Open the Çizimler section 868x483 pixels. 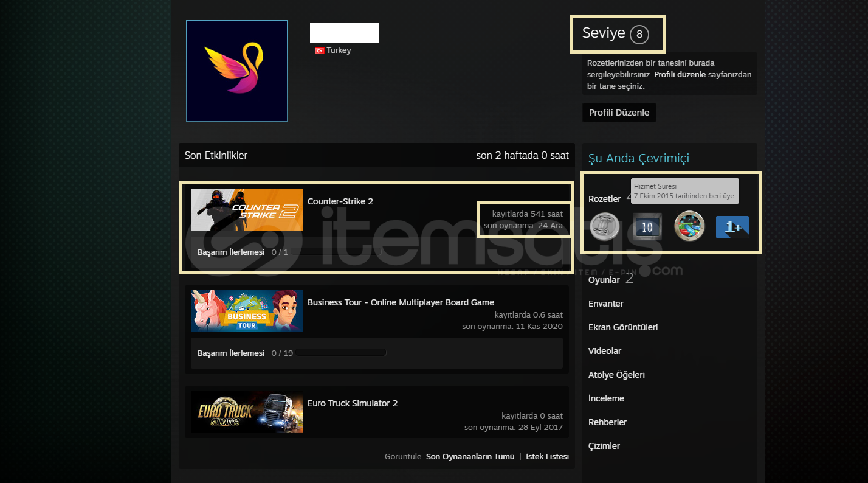(604, 446)
